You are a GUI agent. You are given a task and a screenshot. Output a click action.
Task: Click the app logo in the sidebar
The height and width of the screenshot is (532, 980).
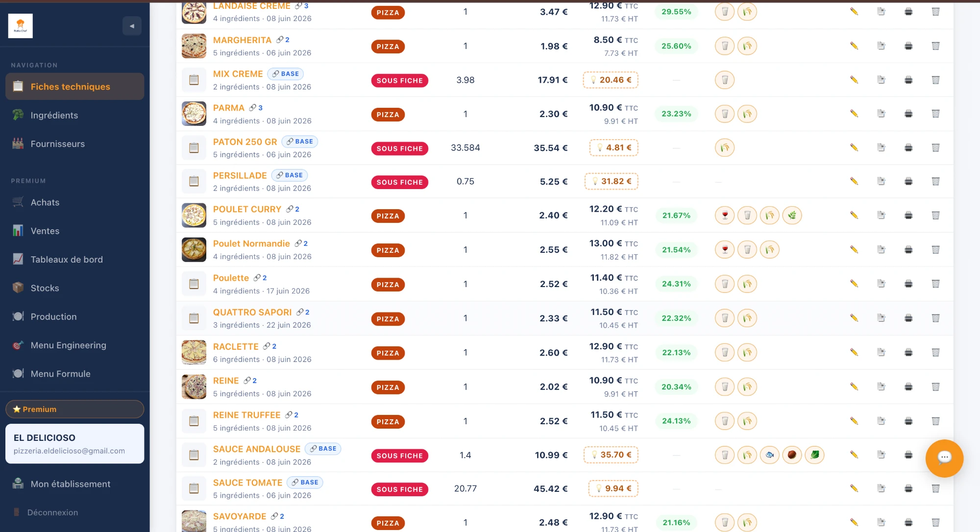(x=21, y=26)
